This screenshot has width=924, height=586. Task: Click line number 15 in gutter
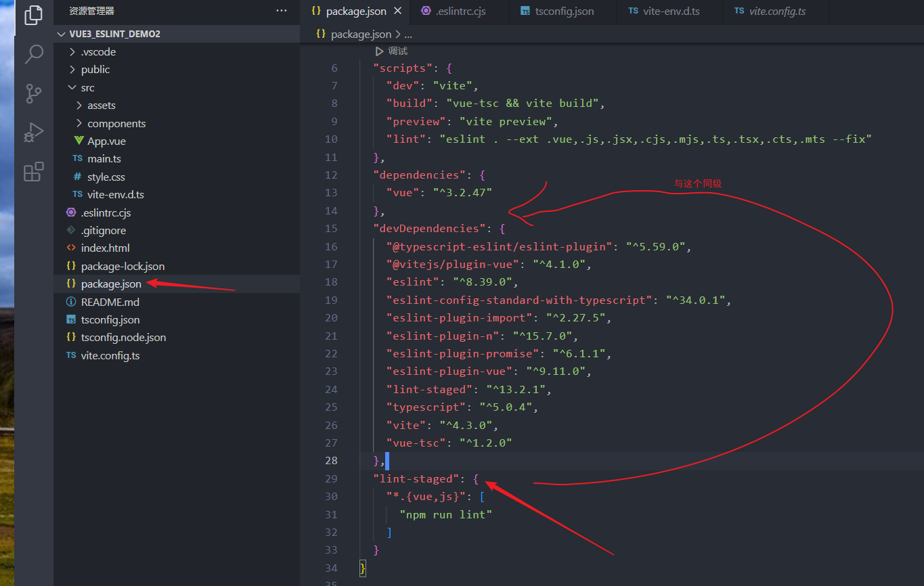pos(331,229)
